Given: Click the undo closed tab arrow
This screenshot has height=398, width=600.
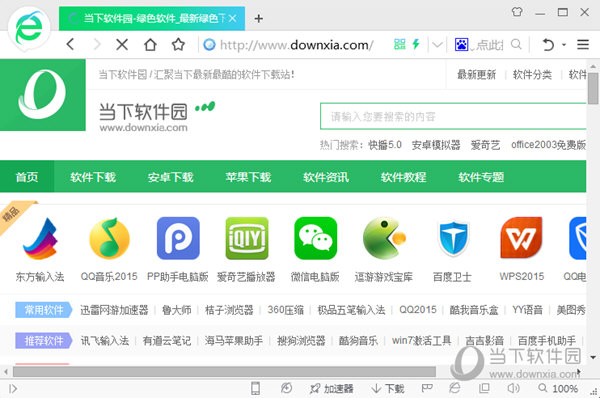Looking at the screenshot, I should coord(548,45).
